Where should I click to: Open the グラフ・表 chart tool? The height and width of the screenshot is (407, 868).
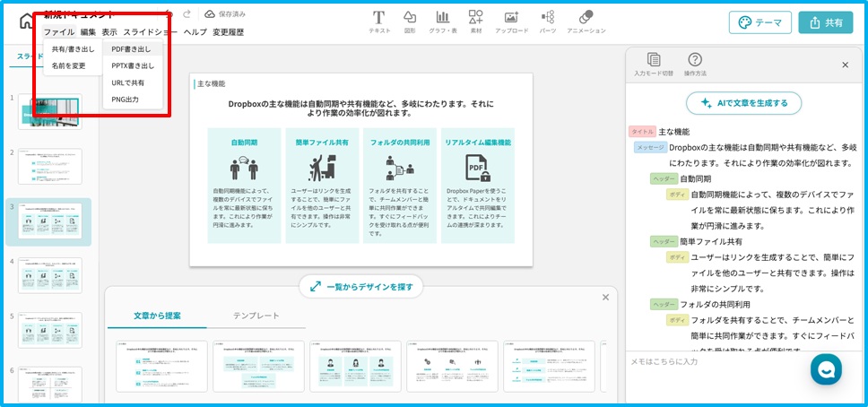pos(443,22)
